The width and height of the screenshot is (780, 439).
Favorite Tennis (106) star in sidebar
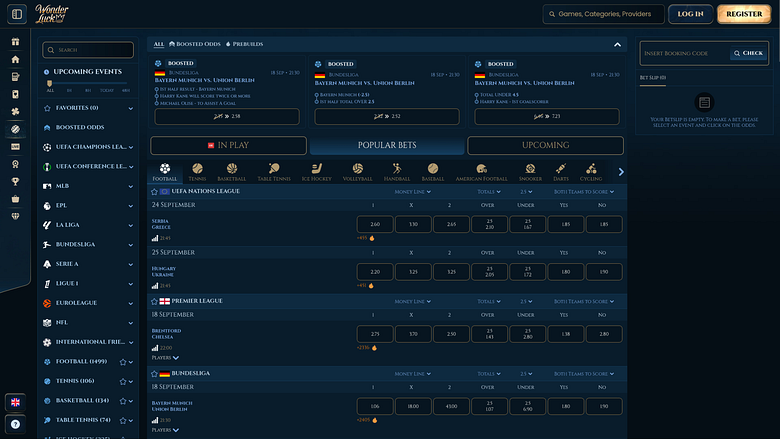(123, 381)
